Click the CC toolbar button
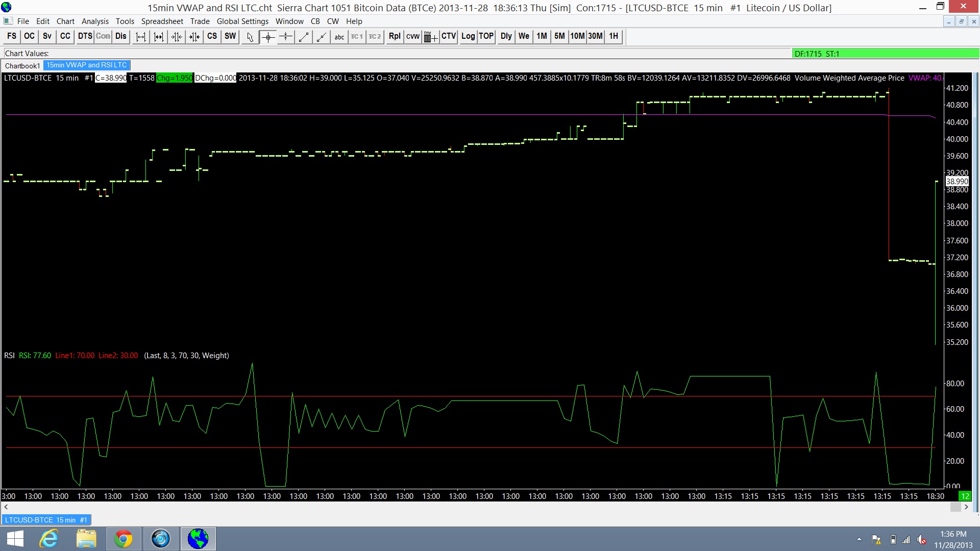This screenshot has width=980, height=551. point(65,36)
